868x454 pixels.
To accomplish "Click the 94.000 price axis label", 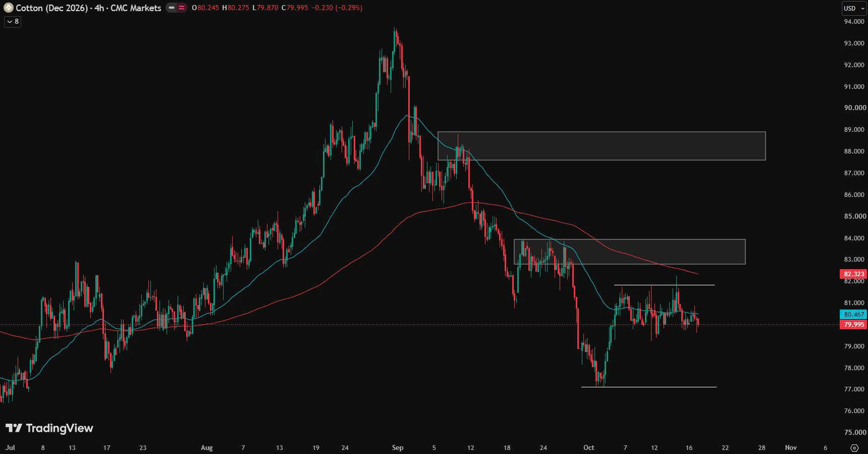I will (x=854, y=22).
